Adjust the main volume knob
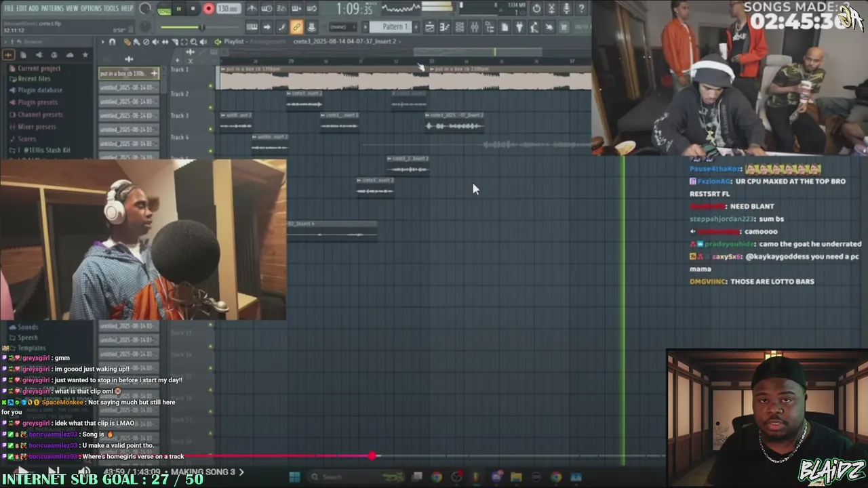Screen dimensions: 868x488 144,9
